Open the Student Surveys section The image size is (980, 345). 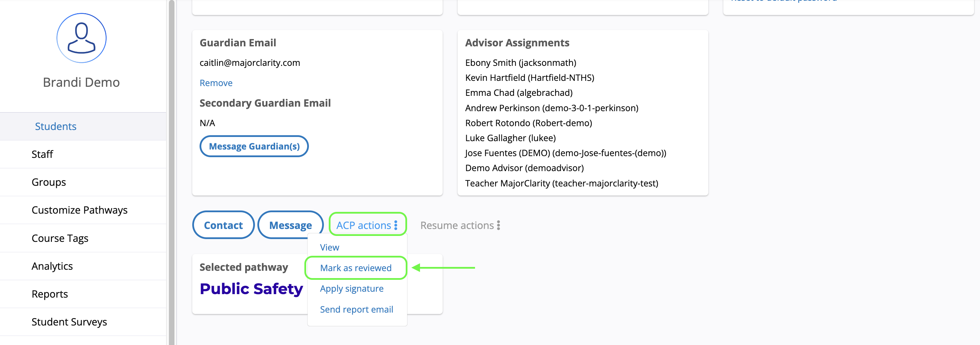point(69,322)
